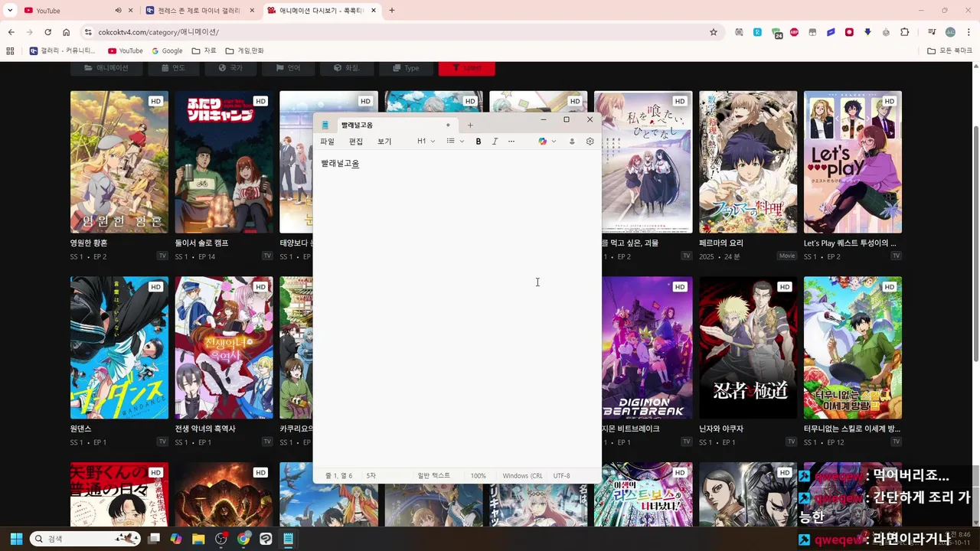This screenshot has height=551, width=980.
Task: Open the 파일 menu in Notepad
Action: coord(327,142)
